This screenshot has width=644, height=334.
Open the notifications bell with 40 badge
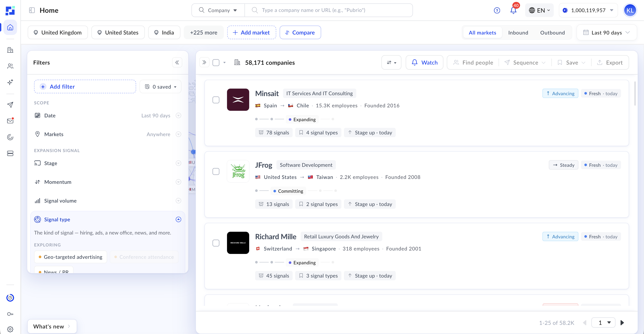[513, 10]
